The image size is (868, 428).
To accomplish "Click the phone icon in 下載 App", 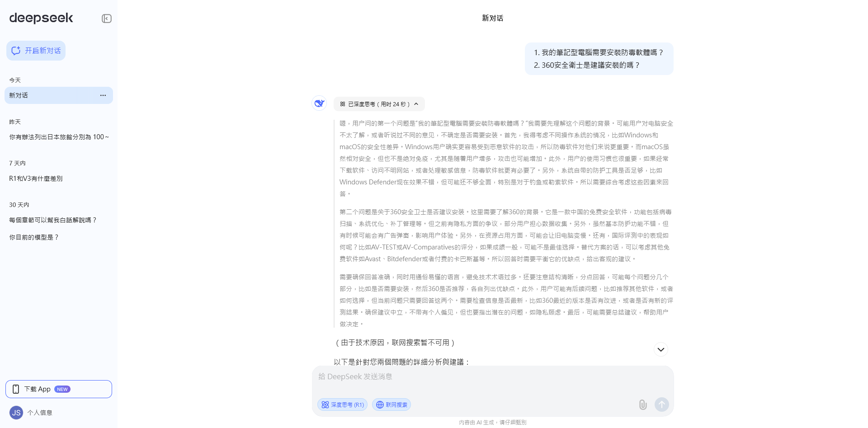I will 16,389.
